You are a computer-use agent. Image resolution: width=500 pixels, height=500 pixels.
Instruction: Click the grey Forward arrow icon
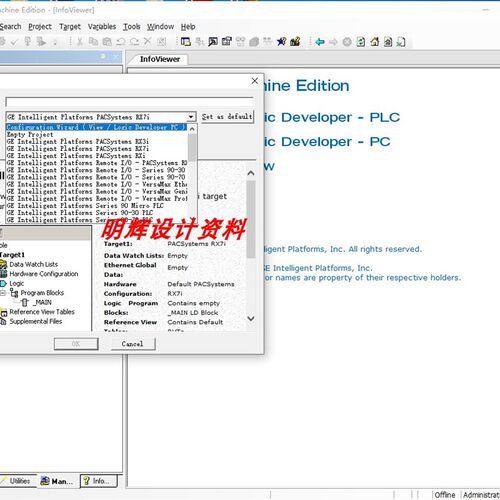[333, 42]
